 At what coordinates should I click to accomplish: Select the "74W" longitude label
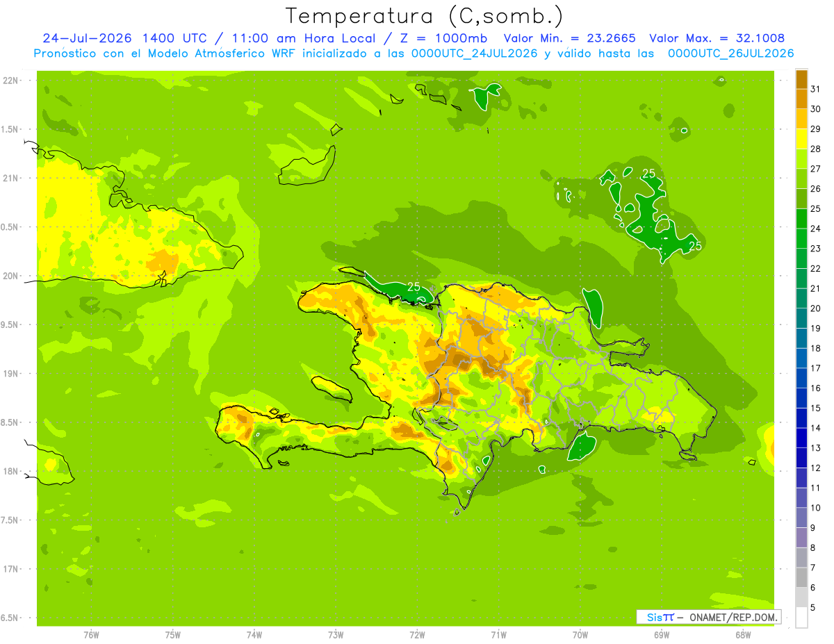tap(254, 635)
